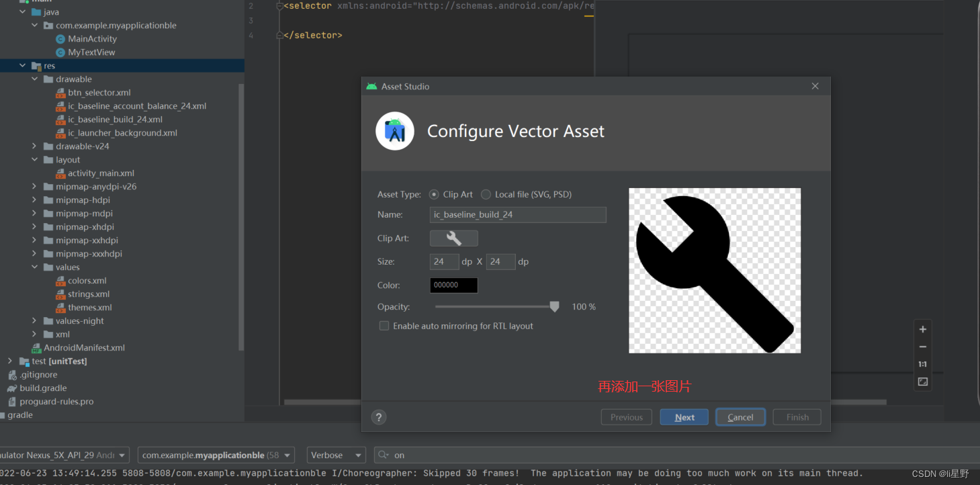Open strings.xml
980x485 pixels.
pyautogui.click(x=89, y=294)
